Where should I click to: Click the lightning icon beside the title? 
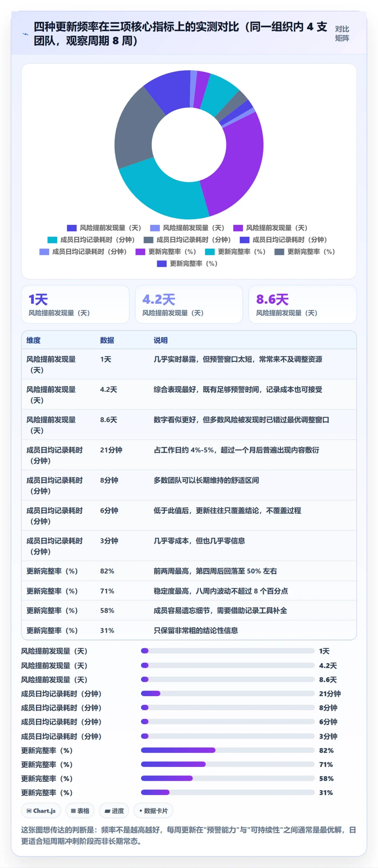coord(25,34)
